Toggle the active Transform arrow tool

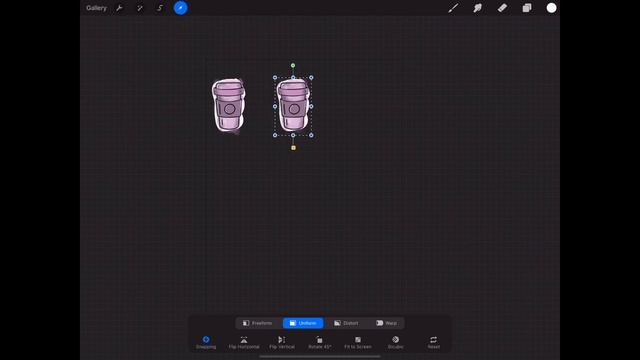pos(180,8)
